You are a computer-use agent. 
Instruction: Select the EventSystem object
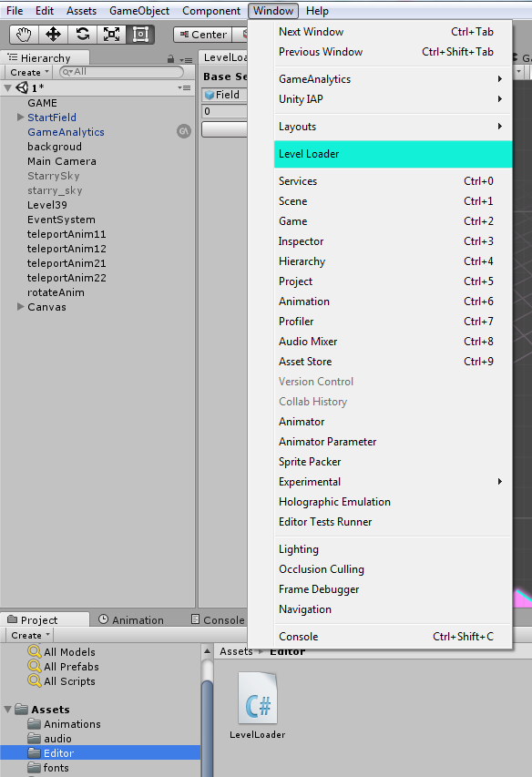click(x=61, y=220)
